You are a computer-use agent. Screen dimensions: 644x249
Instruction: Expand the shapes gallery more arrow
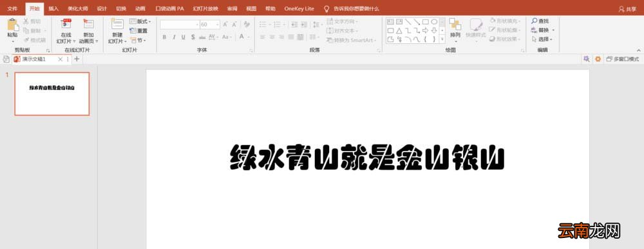coord(442,39)
